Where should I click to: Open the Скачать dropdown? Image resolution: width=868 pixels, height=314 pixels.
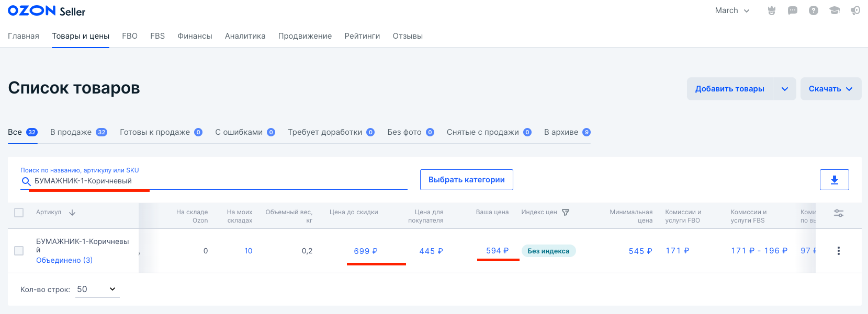(x=830, y=89)
